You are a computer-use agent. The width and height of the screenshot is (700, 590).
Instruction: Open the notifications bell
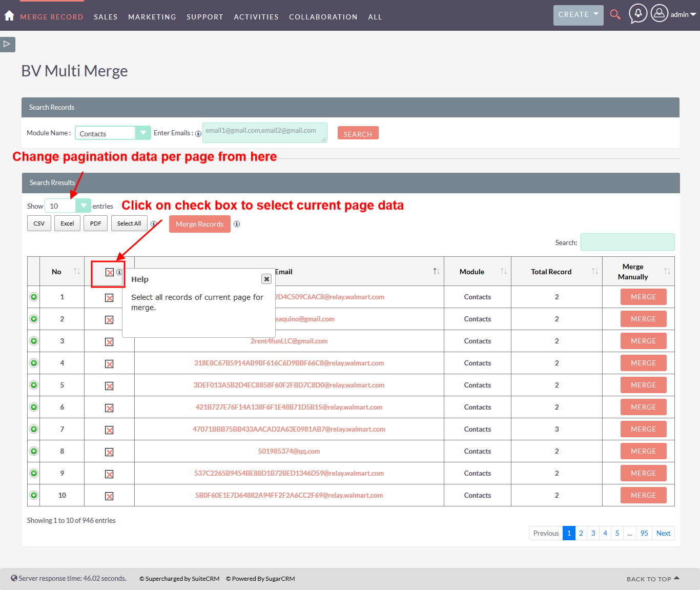pyautogui.click(x=638, y=13)
